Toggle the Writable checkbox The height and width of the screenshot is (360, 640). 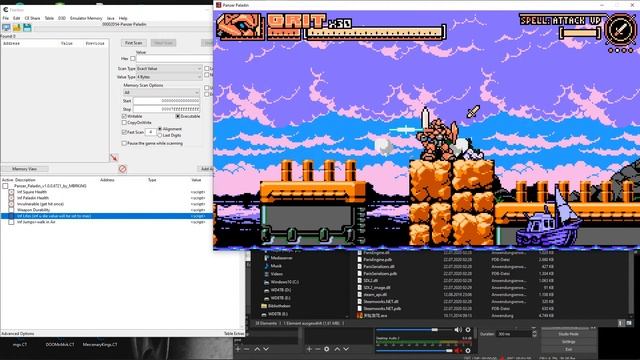point(124,116)
